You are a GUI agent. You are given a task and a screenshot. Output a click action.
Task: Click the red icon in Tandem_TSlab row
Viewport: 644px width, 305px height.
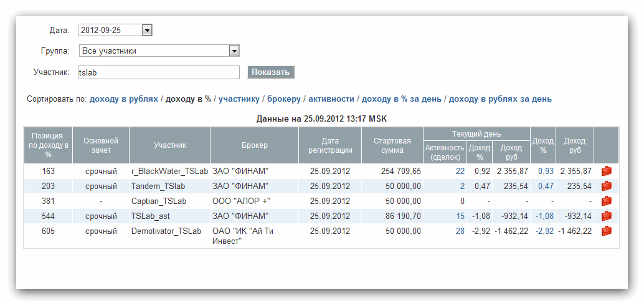coord(606,186)
